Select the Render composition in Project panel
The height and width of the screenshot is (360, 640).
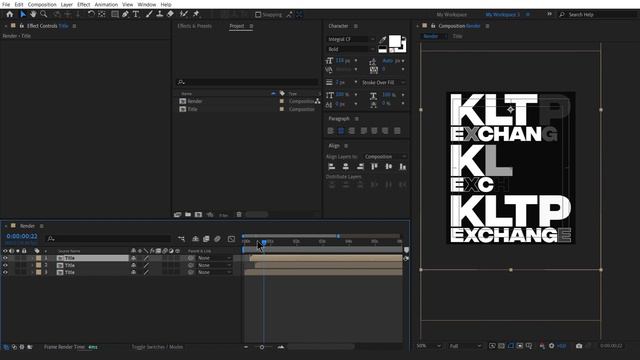pyautogui.click(x=195, y=101)
